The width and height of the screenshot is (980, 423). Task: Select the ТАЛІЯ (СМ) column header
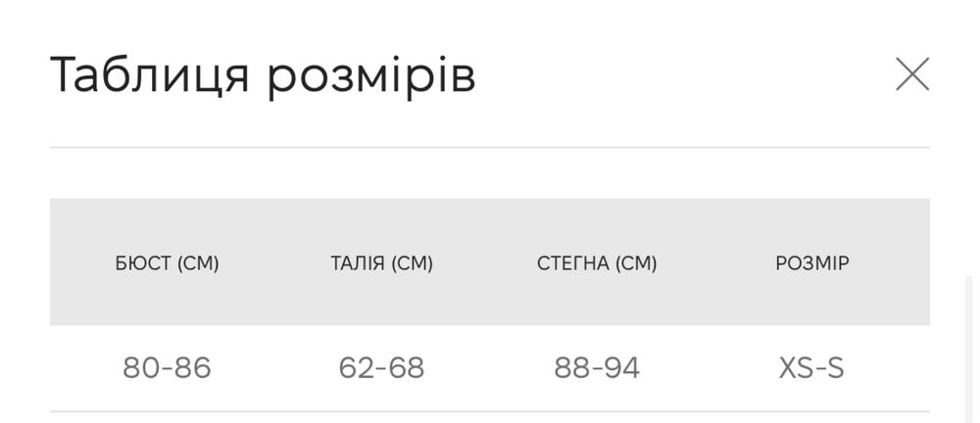381,263
